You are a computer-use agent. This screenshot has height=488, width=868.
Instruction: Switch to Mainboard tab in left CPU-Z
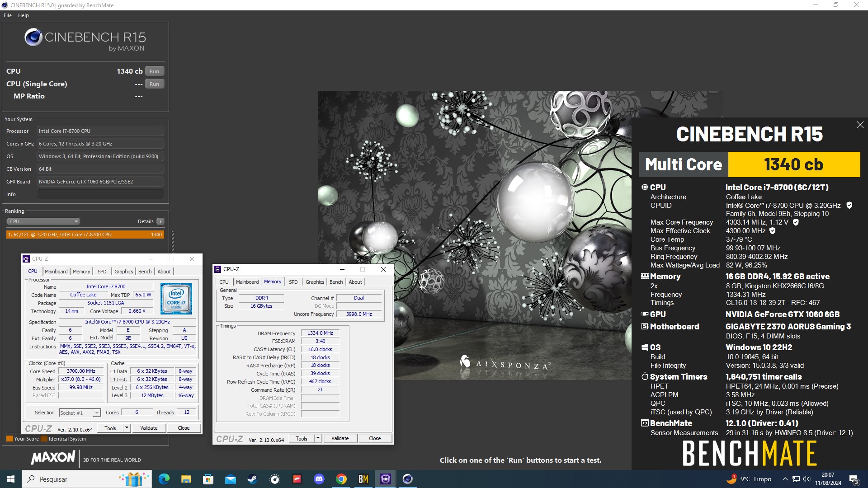56,272
